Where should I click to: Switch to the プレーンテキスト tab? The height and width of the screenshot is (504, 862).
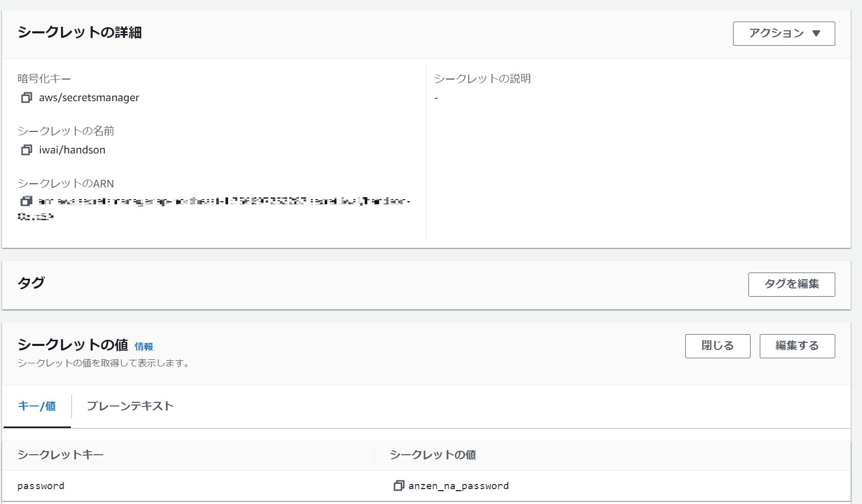pos(130,406)
